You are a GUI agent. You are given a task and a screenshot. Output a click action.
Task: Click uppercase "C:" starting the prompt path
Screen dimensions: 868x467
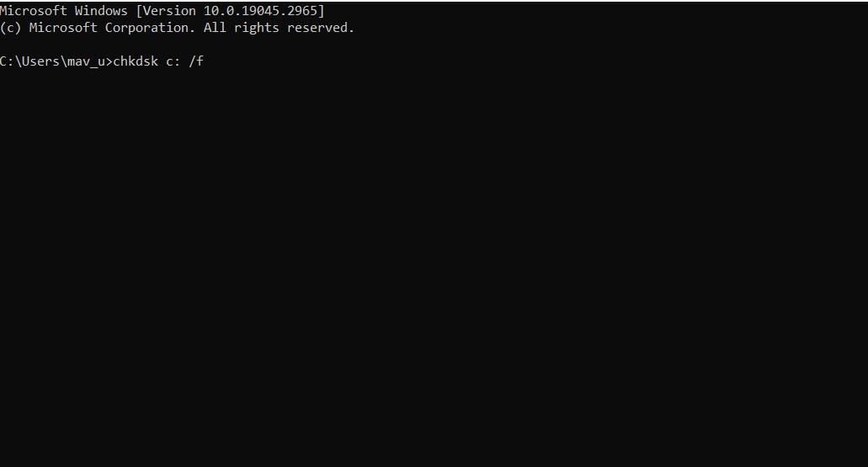pyautogui.click(x=6, y=61)
